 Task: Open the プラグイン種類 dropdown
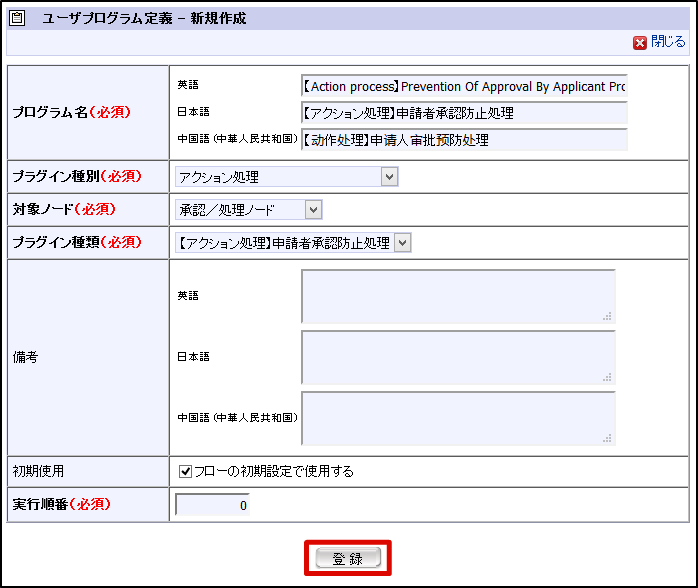[292, 242]
